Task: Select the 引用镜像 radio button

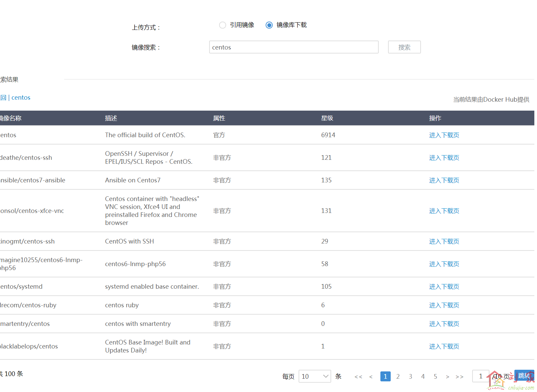Action: coord(222,25)
